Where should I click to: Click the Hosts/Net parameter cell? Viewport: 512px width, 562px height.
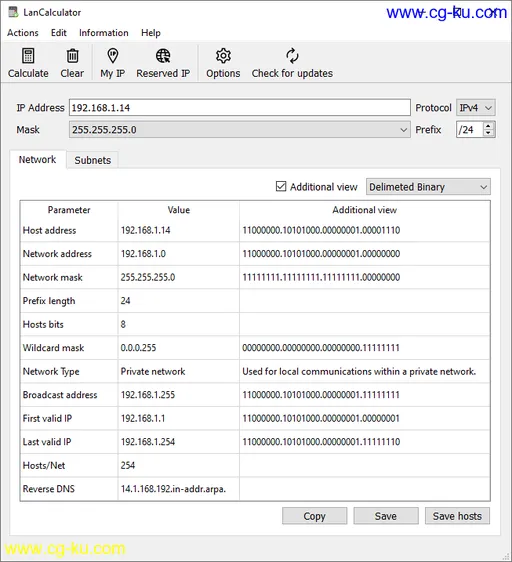coord(69,466)
